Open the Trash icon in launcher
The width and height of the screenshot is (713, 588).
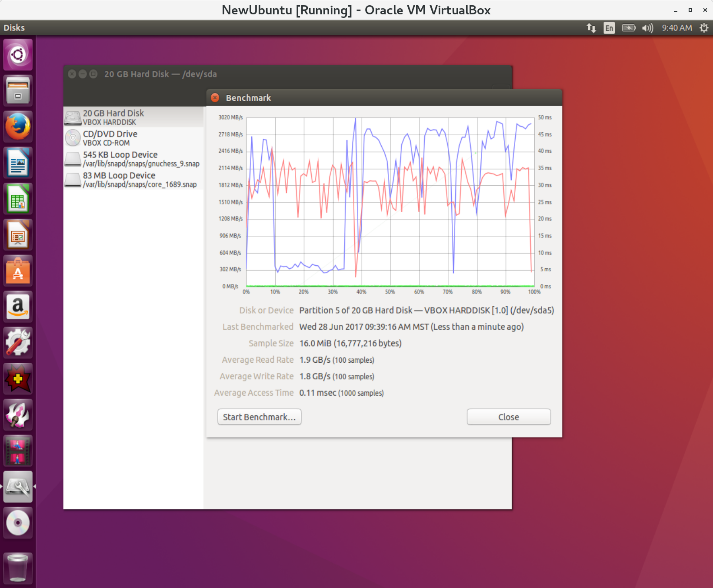[18, 568]
